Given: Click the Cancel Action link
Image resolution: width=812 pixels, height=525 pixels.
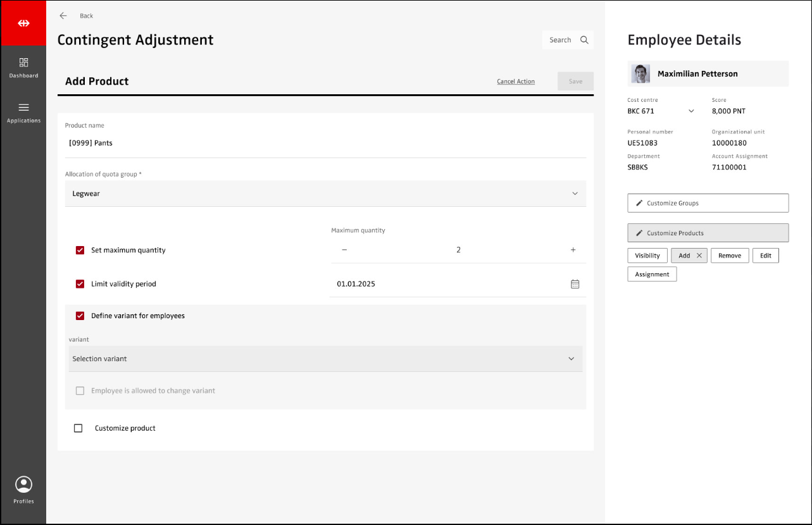Looking at the screenshot, I should (x=515, y=82).
